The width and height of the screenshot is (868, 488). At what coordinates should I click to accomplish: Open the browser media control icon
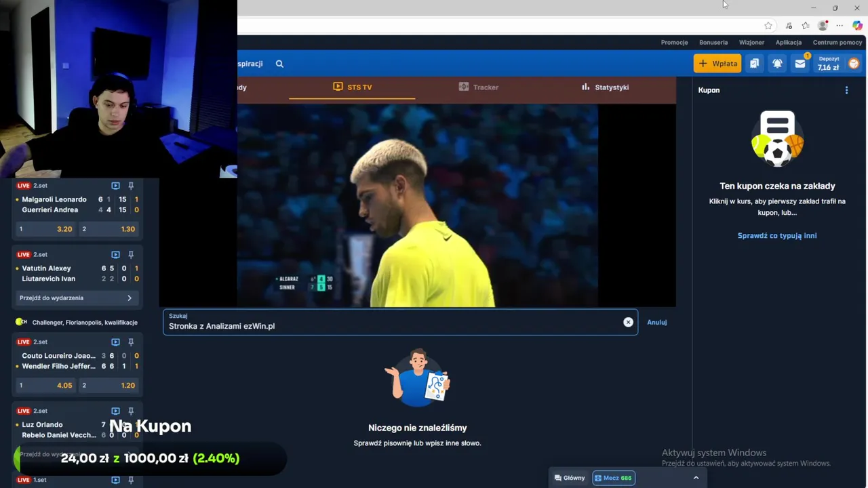789,26
